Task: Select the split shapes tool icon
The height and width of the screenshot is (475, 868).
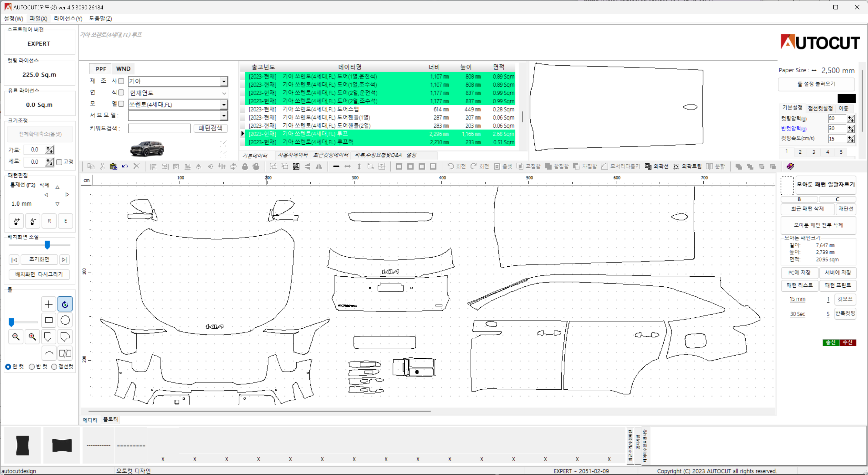Action: [x=65, y=353]
